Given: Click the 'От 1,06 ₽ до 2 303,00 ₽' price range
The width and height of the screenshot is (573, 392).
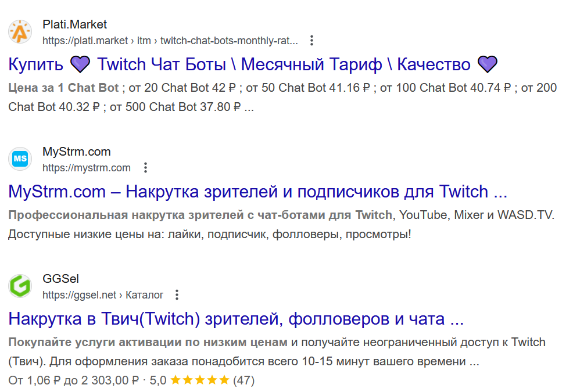Looking at the screenshot, I should (73, 381).
